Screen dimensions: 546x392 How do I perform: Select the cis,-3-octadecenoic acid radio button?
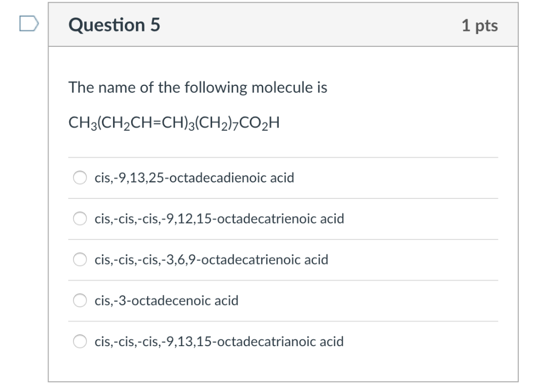[80, 301]
